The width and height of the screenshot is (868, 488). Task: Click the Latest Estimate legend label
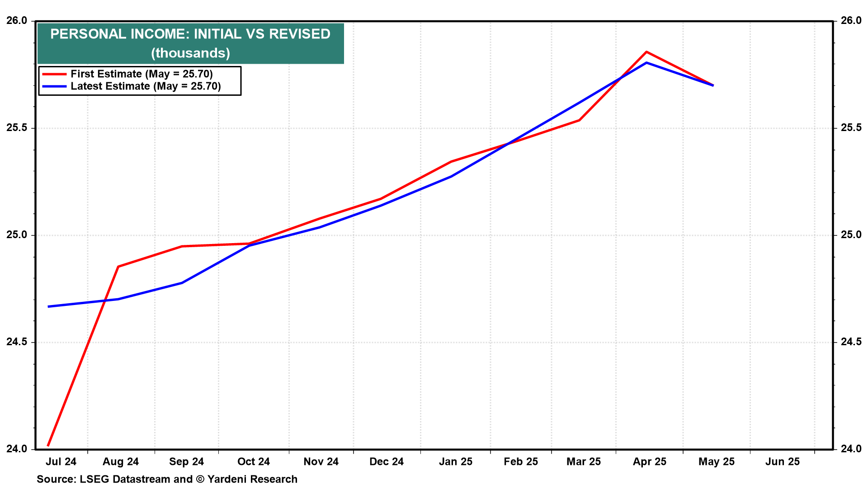146,86
